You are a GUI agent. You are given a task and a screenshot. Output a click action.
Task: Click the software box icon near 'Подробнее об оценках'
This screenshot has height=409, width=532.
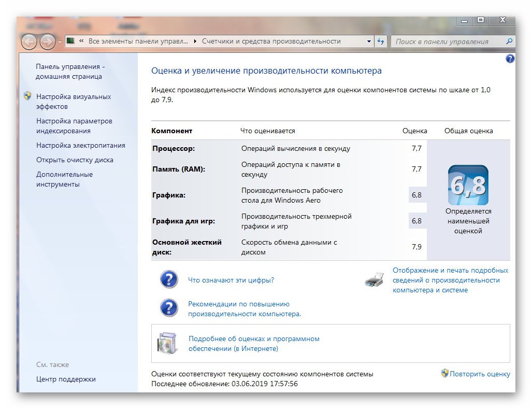[168, 343]
